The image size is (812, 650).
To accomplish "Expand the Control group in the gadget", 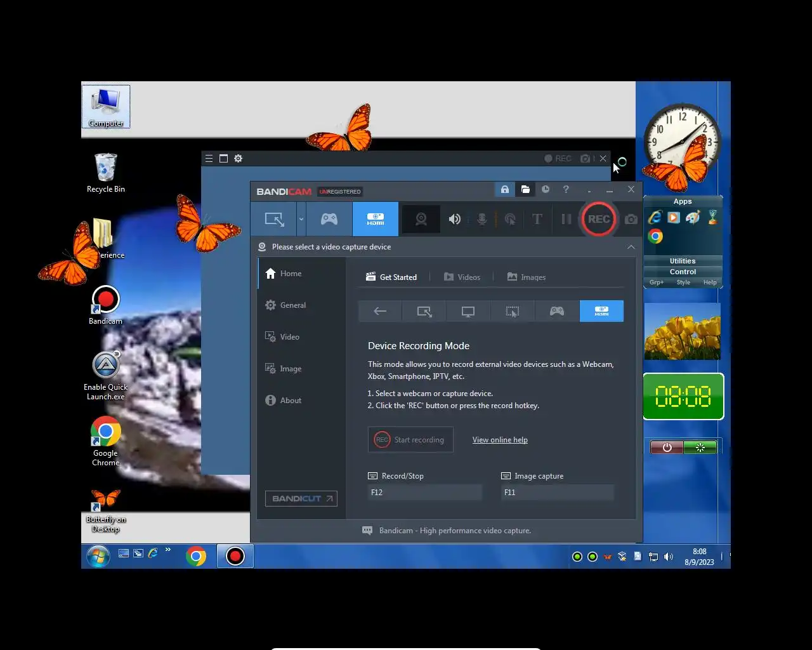I will 683,272.
